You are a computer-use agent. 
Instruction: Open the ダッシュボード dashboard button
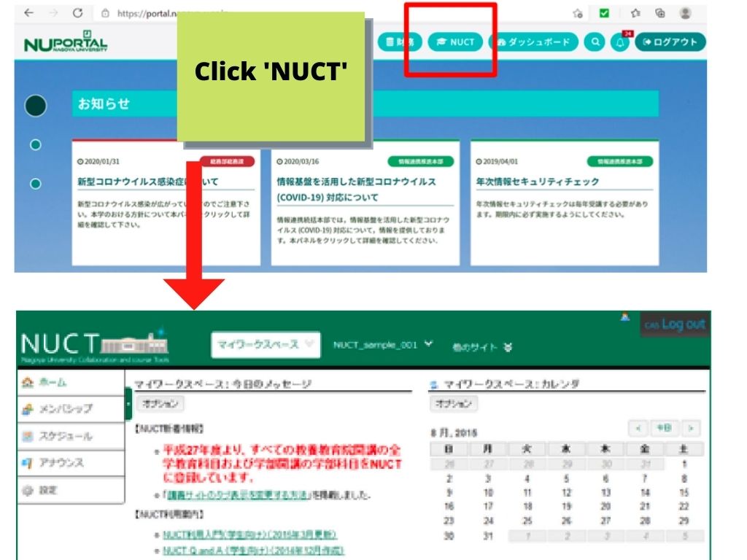533,42
